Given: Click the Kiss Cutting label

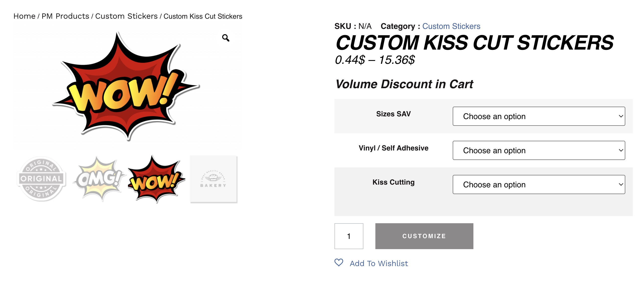Looking at the screenshot, I should 393,182.
